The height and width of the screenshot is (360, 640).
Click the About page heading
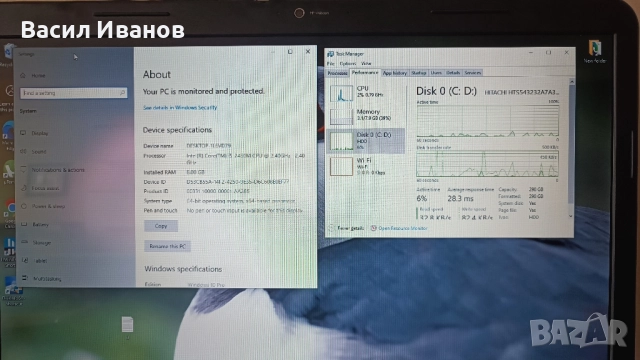157,74
